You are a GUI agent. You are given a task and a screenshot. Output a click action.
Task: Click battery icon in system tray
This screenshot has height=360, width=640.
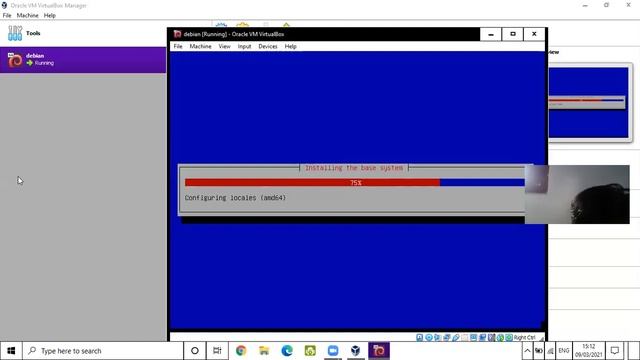[539, 351]
